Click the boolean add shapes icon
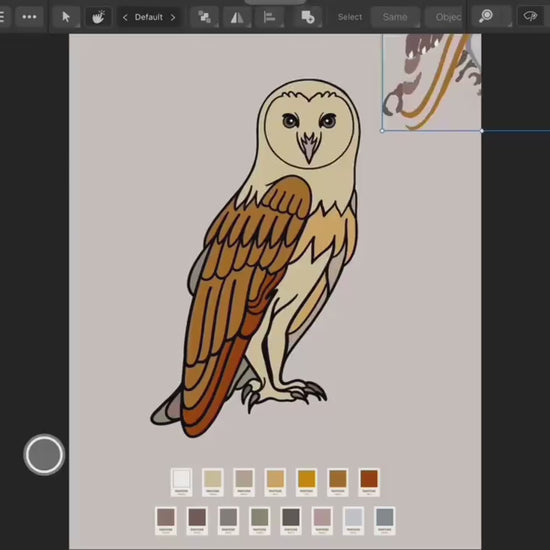The image size is (550, 550). click(308, 17)
